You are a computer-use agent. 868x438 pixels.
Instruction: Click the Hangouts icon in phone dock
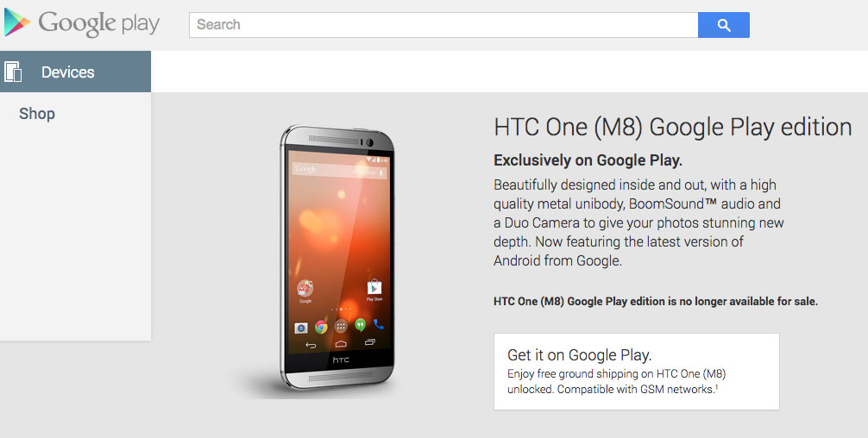360,325
